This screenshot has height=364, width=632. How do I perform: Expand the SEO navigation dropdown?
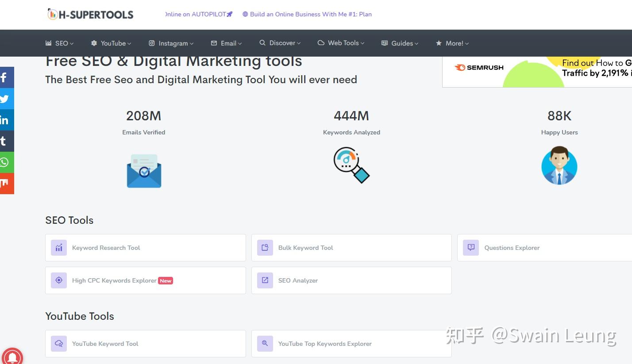pos(59,43)
